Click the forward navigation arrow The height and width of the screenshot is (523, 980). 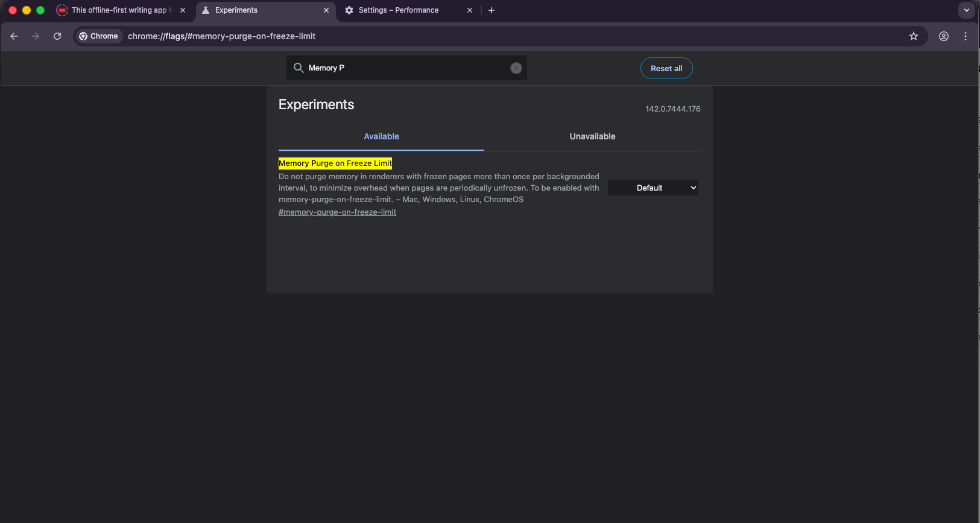[x=36, y=36]
